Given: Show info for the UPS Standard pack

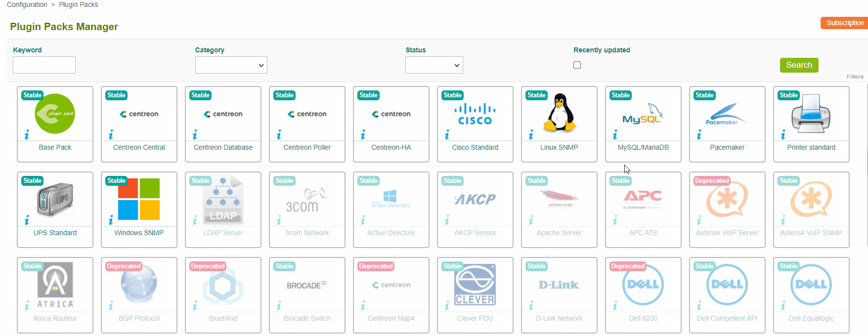Looking at the screenshot, I should [27, 220].
